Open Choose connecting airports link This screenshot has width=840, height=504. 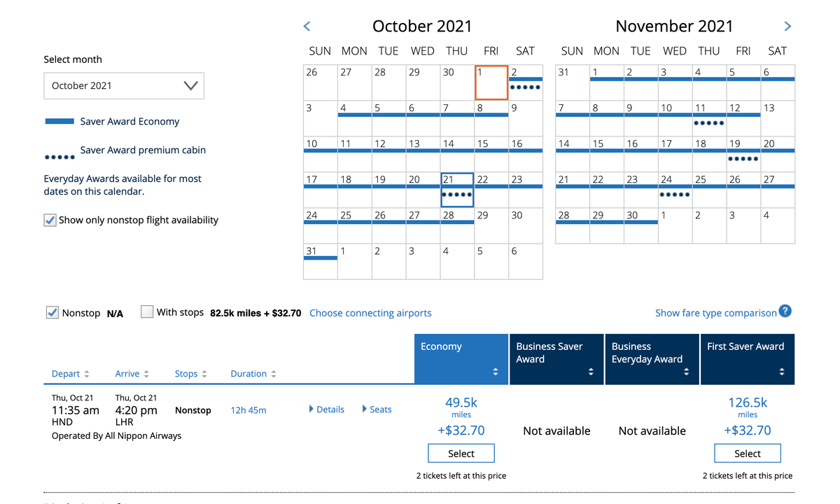coord(370,312)
